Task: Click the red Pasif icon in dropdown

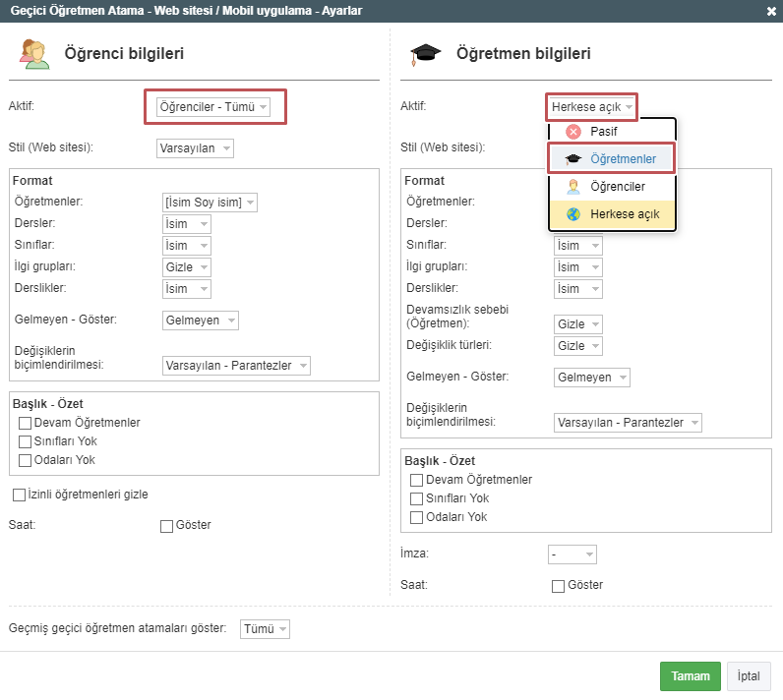Action: coord(573,131)
